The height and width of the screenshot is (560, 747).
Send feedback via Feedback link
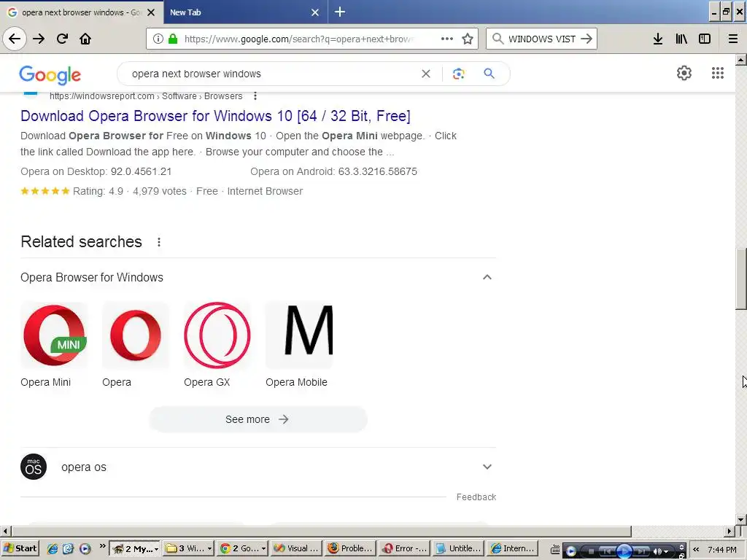coord(476,497)
